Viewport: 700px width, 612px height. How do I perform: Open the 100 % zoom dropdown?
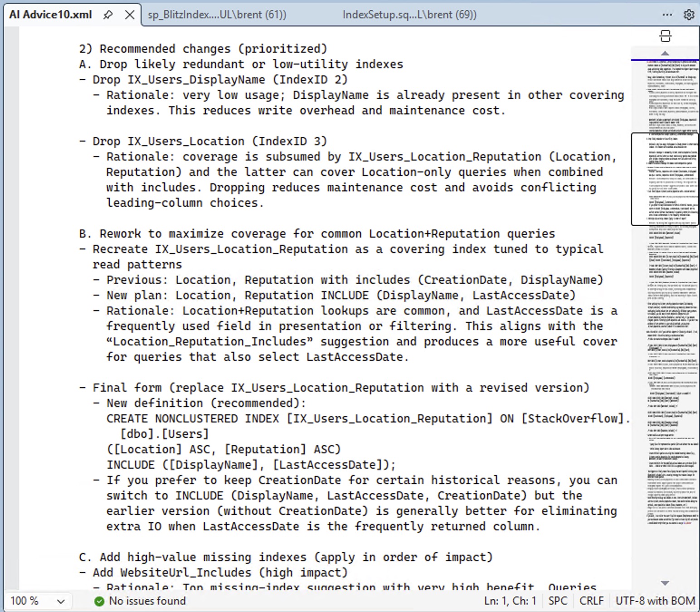37,601
